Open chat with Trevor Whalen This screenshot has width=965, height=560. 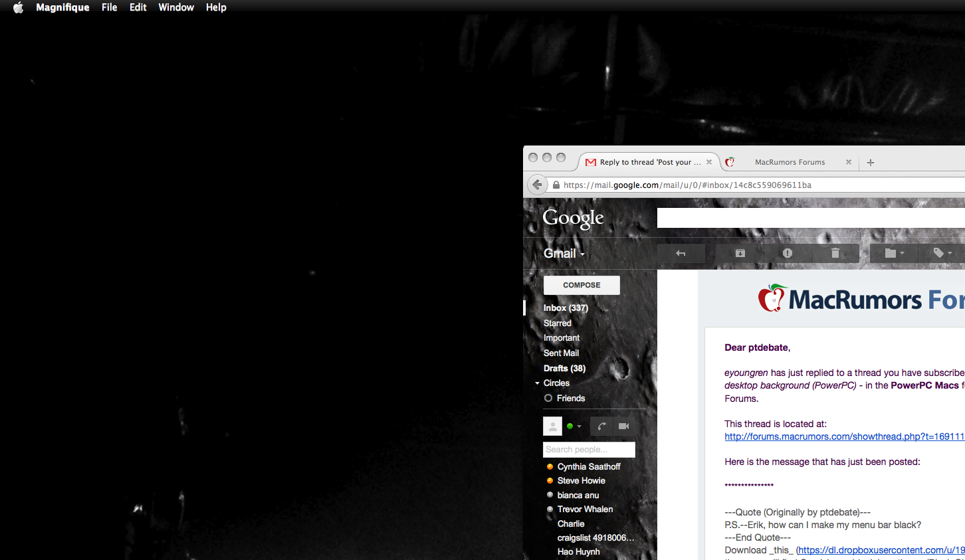tap(585, 510)
